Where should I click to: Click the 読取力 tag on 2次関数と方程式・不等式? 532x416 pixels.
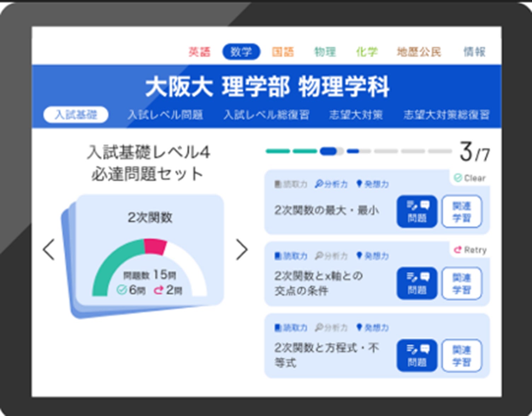click(291, 328)
